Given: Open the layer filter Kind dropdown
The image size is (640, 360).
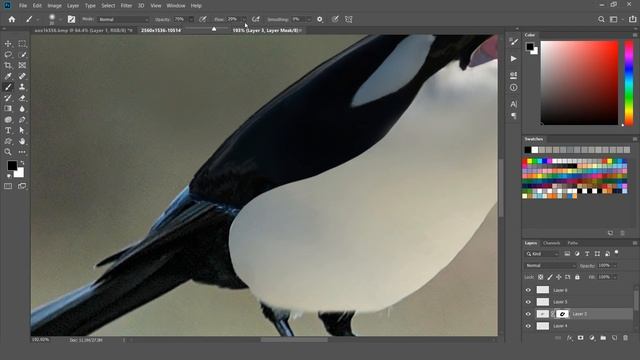Looking at the screenshot, I should [x=542, y=254].
